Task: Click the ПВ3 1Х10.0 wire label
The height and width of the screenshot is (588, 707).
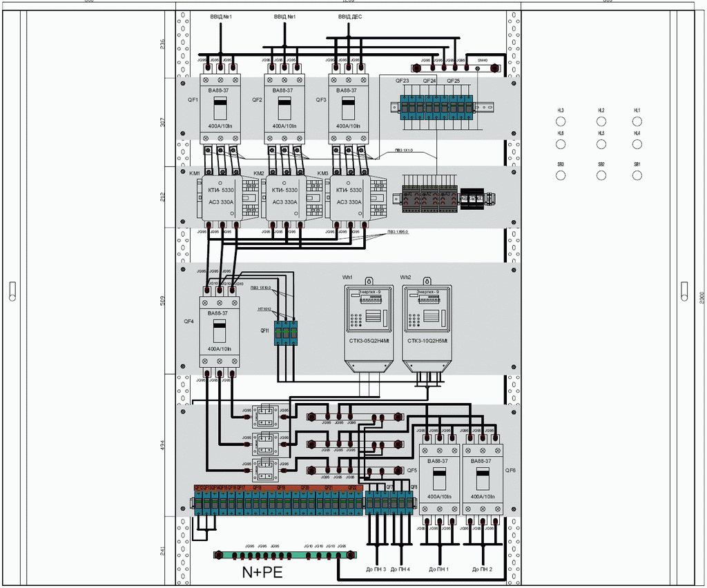Action: point(261,288)
